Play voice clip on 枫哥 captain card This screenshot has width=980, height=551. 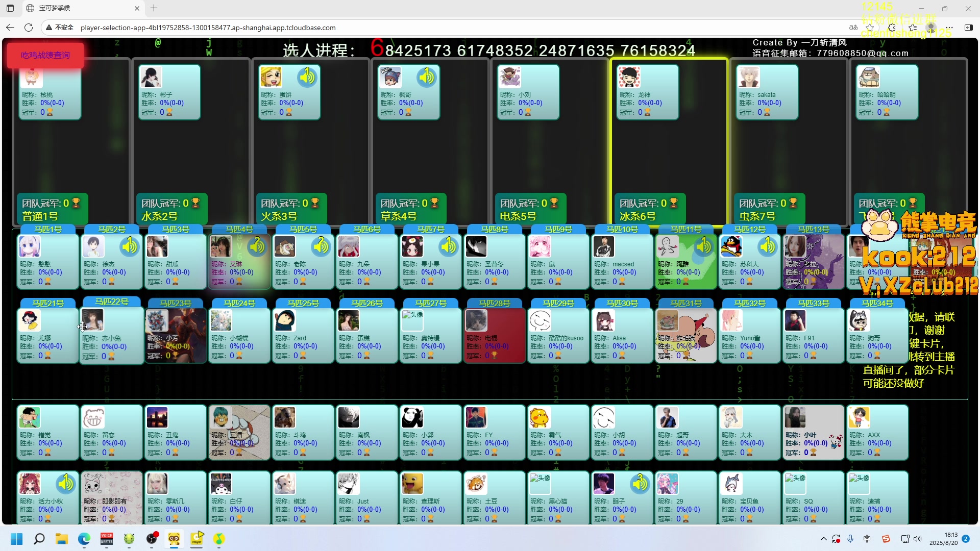click(426, 78)
